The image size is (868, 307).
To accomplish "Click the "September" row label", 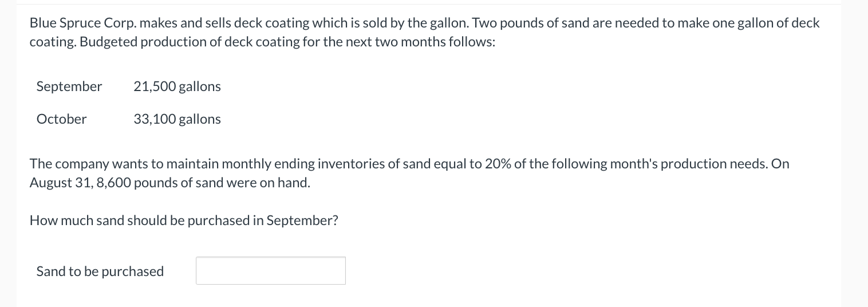I will point(69,86).
